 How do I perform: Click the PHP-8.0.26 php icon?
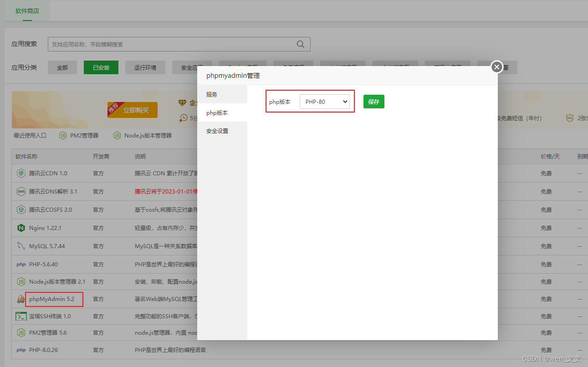tap(21, 350)
